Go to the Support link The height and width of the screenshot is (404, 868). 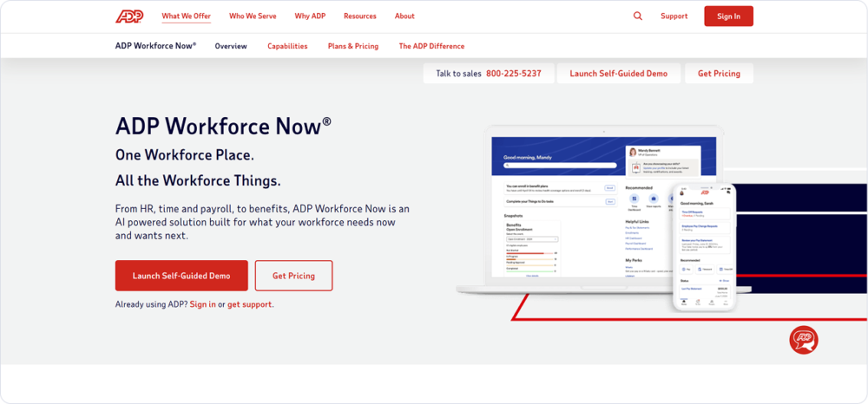(x=674, y=16)
